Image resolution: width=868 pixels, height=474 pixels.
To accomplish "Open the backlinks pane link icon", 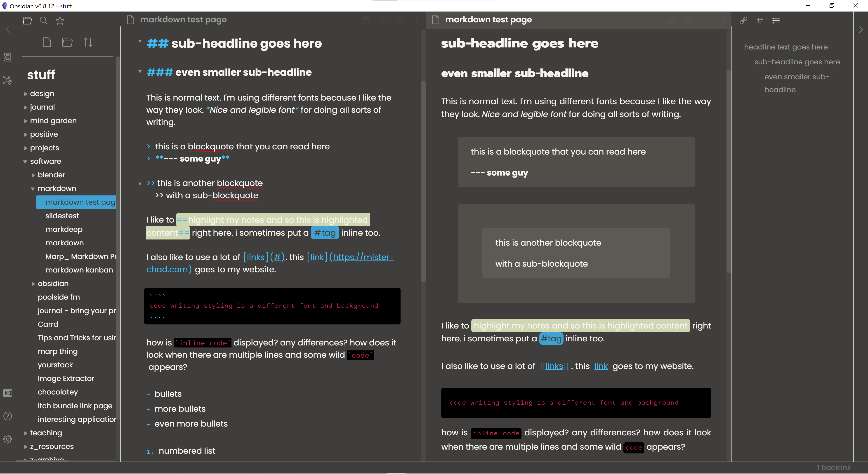I will tap(743, 21).
